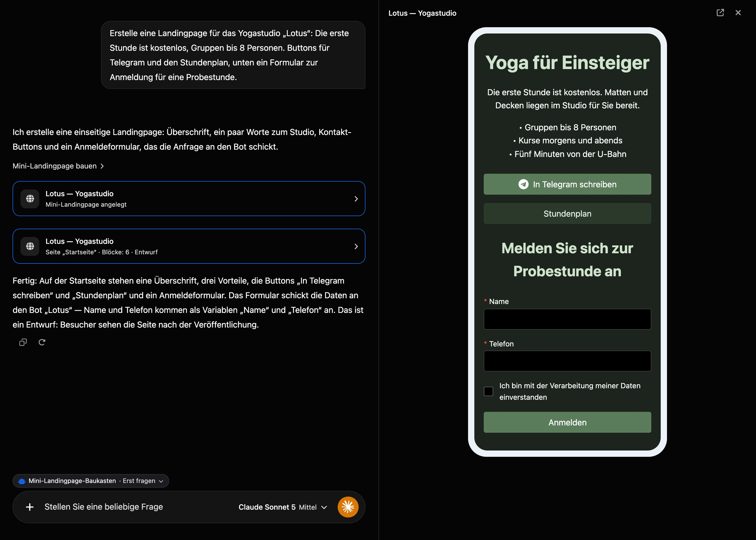Viewport: 756px width, 540px height.
Task: Click Telegram paper-plane icon in preview
Action: tap(523, 184)
